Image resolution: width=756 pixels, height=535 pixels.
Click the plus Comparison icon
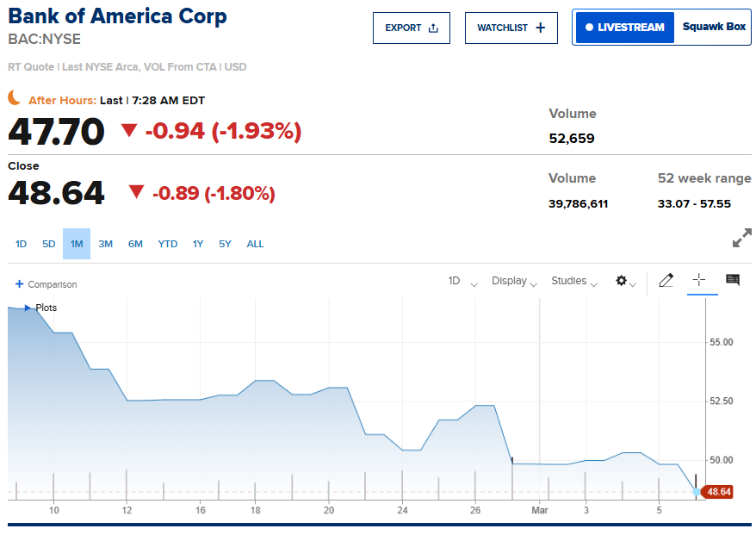[19, 284]
